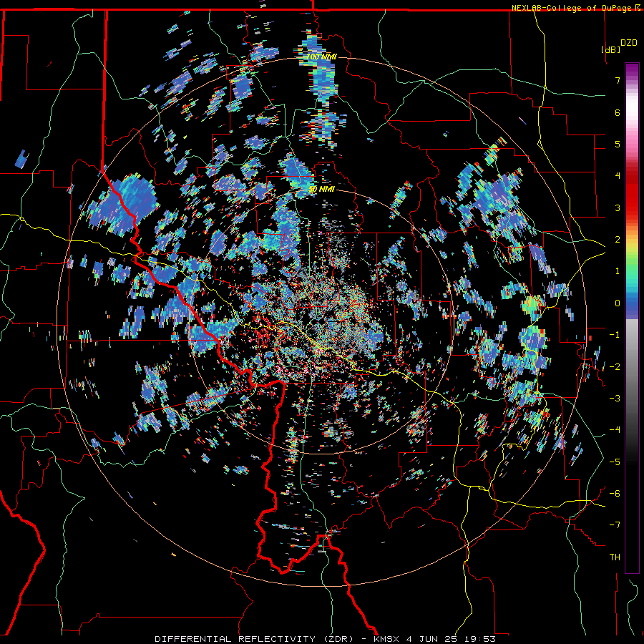Viewport: 644px width, 644px height.
Task: Click the "3" value on the dB scale
Action: coord(618,208)
